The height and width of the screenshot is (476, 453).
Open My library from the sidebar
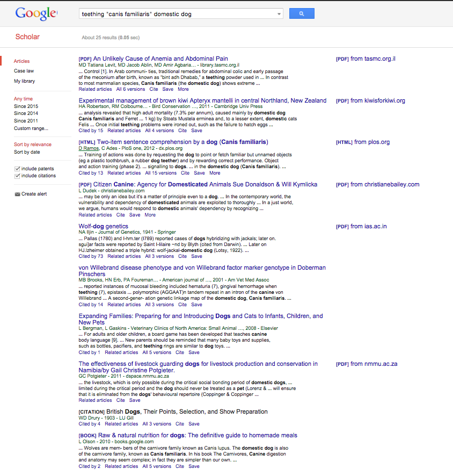(24, 81)
